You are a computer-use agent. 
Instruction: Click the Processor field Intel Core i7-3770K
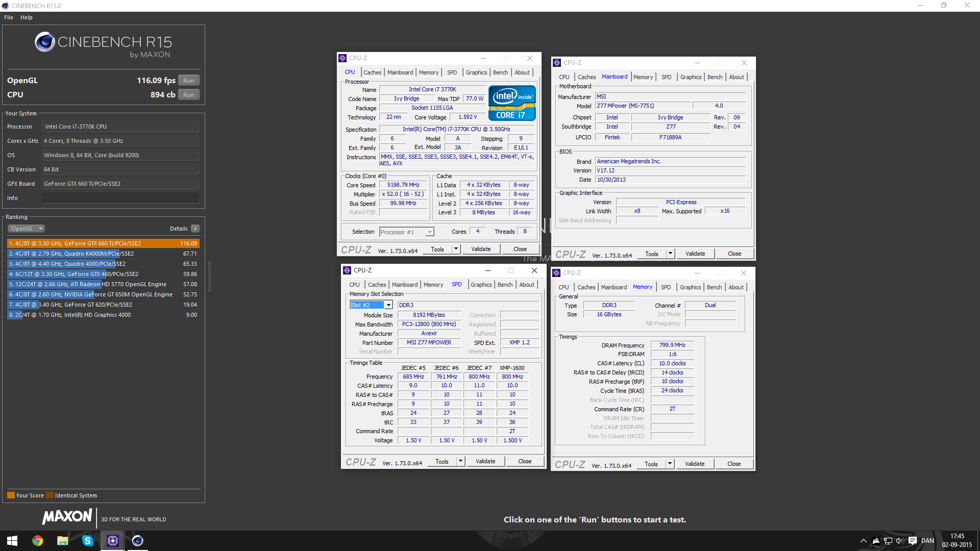pyautogui.click(x=120, y=127)
